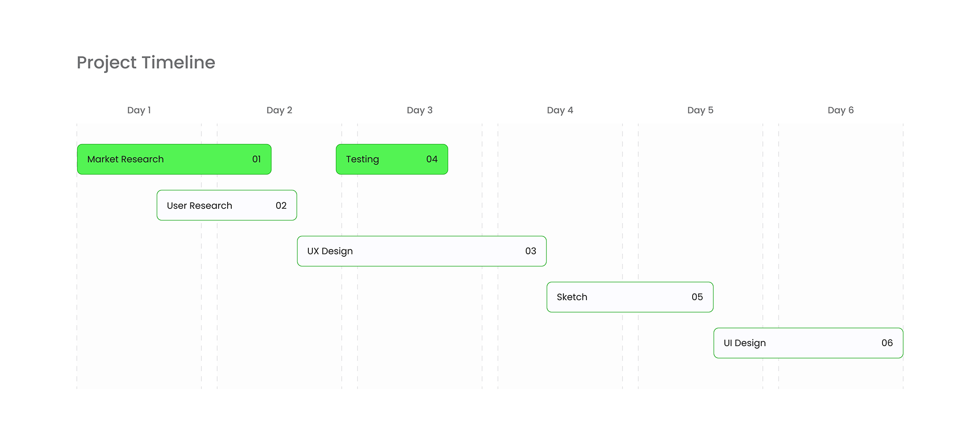Image resolution: width=980 pixels, height=439 pixels.
Task: Click number 05 on Sketch bar
Action: click(x=697, y=297)
